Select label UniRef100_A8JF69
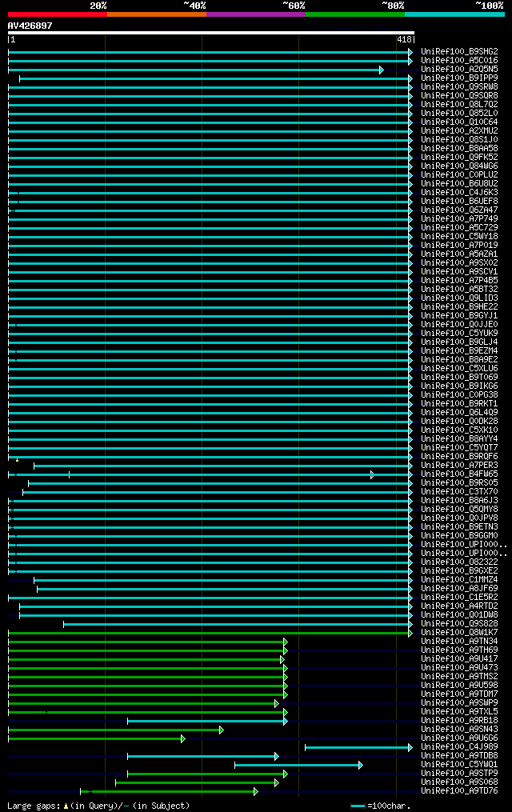Image resolution: width=512 pixels, height=812 pixels. (x=459, y=589)
